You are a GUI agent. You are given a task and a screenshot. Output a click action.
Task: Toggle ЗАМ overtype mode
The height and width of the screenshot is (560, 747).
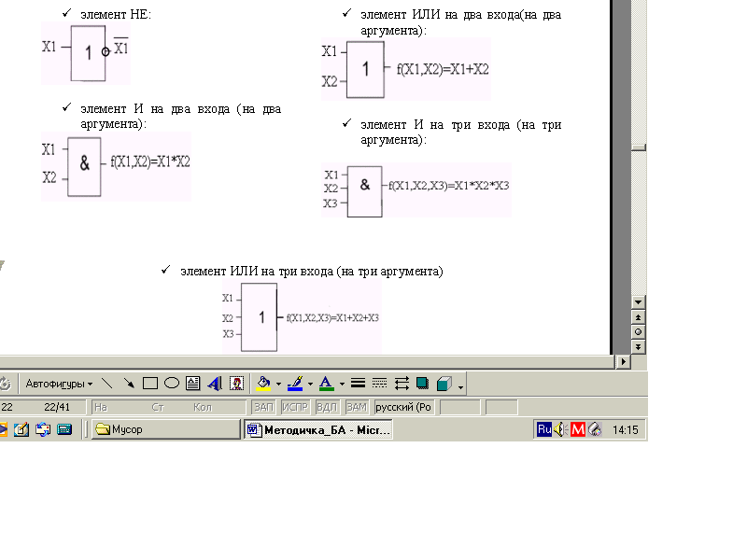pyautogui.click(x=357, y=407)
